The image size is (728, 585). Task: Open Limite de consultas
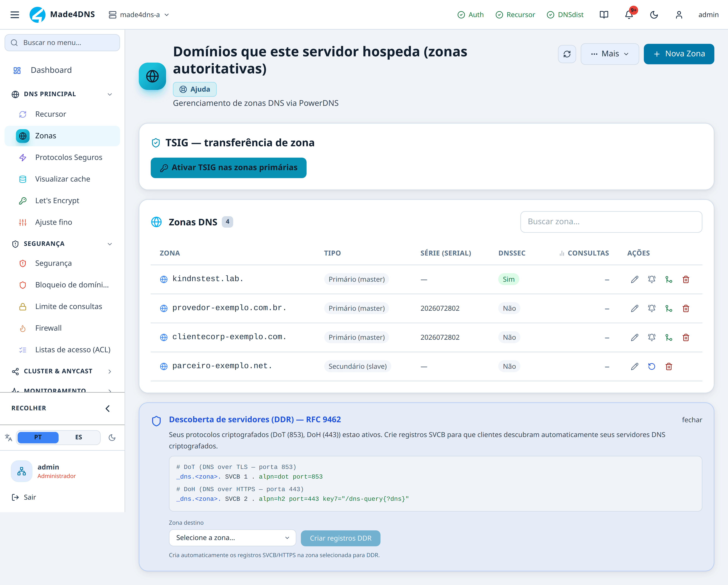[x=62, y=306]
